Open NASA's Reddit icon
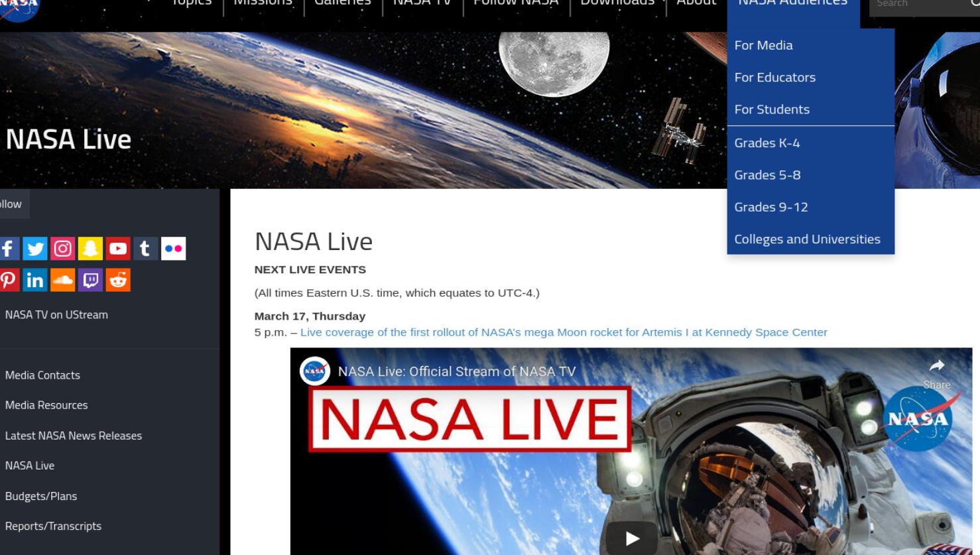980x555 pixels. point(118,280)
